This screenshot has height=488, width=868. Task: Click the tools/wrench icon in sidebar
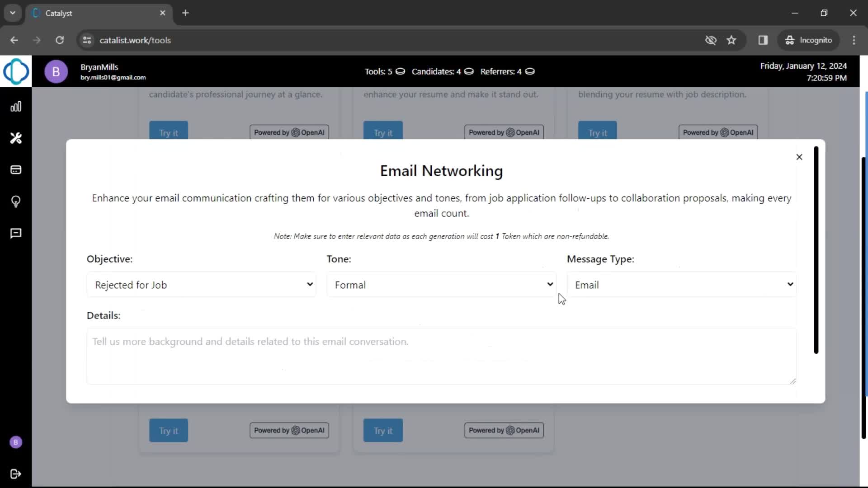(16, 138)
